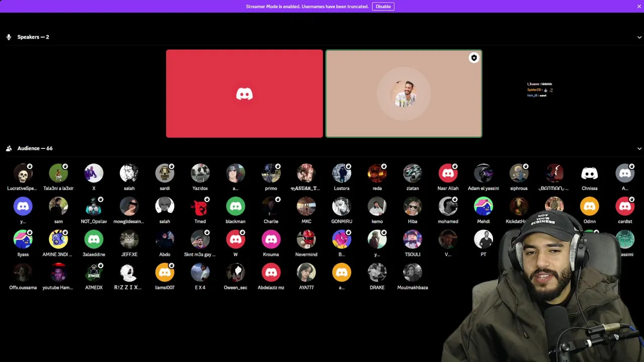This screenshot has height=362, width=644.
Task: Open mowglidesain... avatar
Action: click(x=129, y=207)
